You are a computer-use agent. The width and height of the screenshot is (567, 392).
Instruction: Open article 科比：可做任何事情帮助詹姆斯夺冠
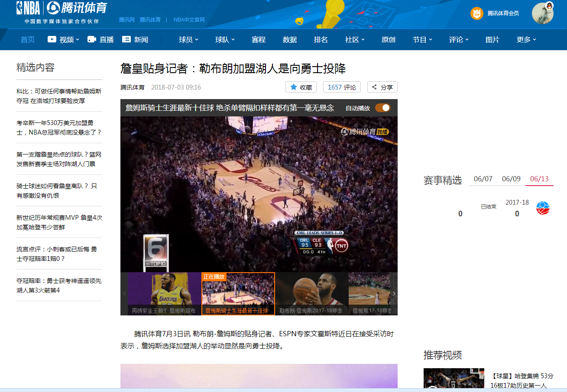coord(59,96)
